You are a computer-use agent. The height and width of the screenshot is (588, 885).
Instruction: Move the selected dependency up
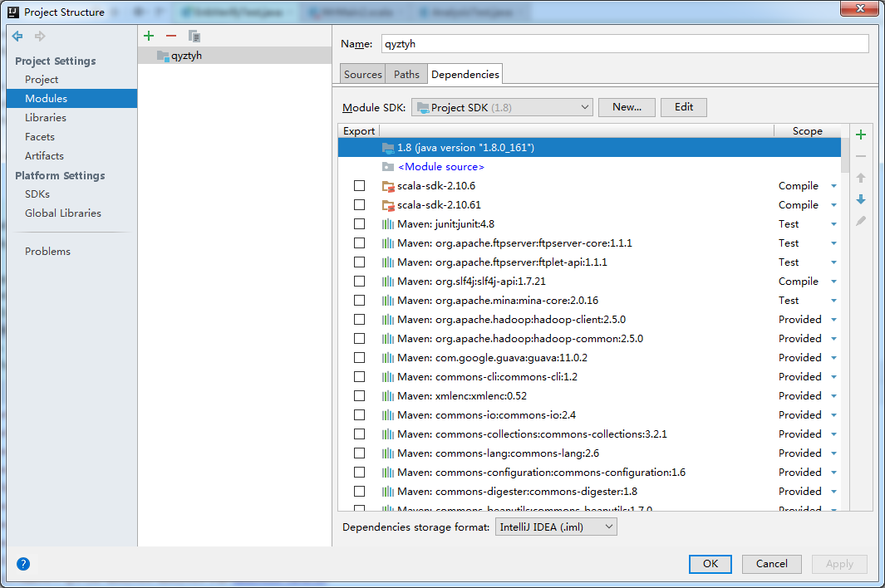(x=861, y=178)
